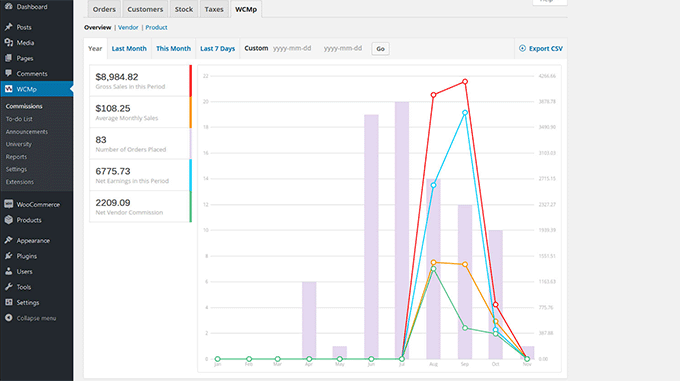
Task: Show This Month report range
Action: pos(173,49)
